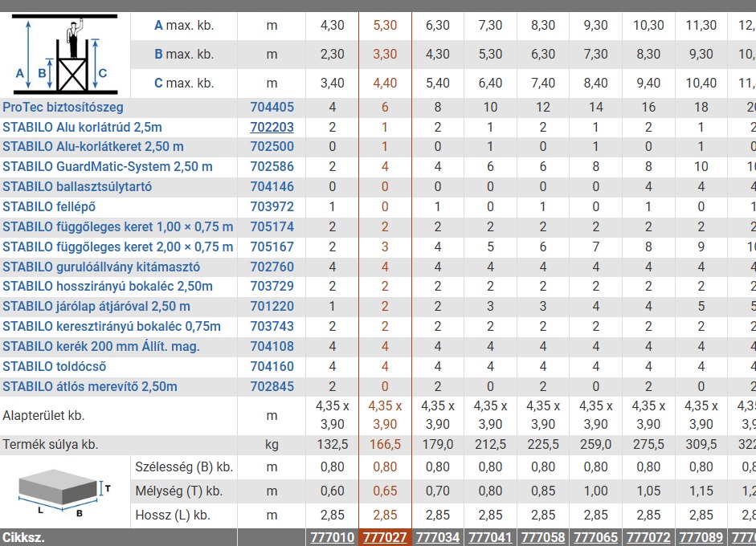Open STABILO toldócső product link
Screen dimensions: 756x546
click(x=55, y=367)
